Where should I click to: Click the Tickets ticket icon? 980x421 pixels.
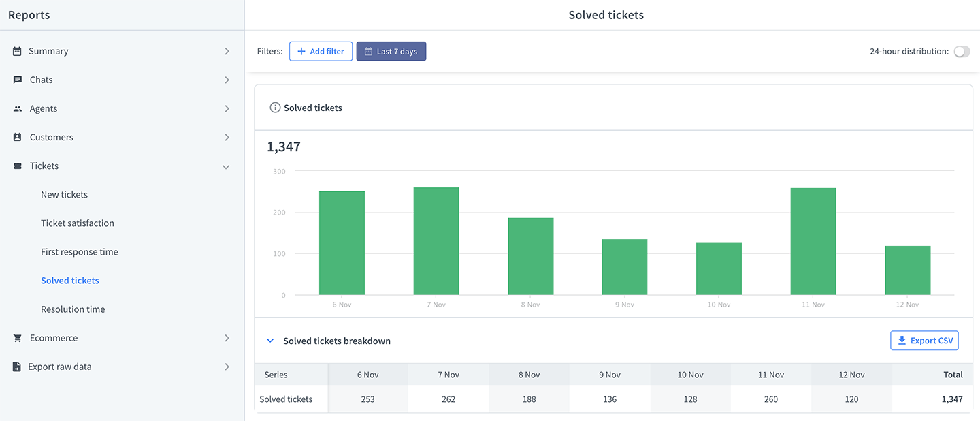pos(18,166)
